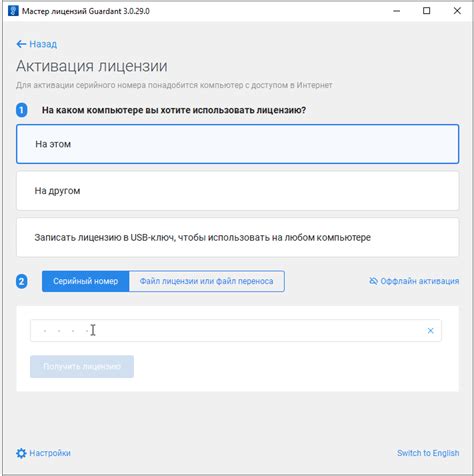Open the Оффлайн активация link
This screenshot has width=474, height=476.
(420, 281)
